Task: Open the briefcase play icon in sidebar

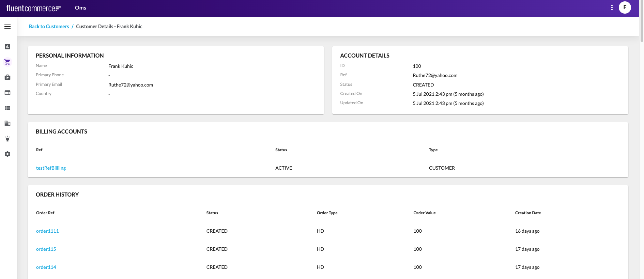Action: [x=7, y=77]
